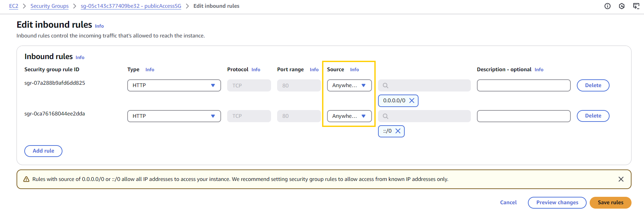
Task: Add a new inbound rule
Action: tap(43, 151)
